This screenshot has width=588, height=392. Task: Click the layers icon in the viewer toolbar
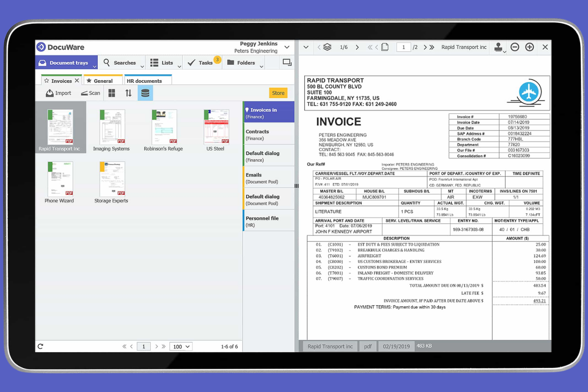[x=327, y=47]
